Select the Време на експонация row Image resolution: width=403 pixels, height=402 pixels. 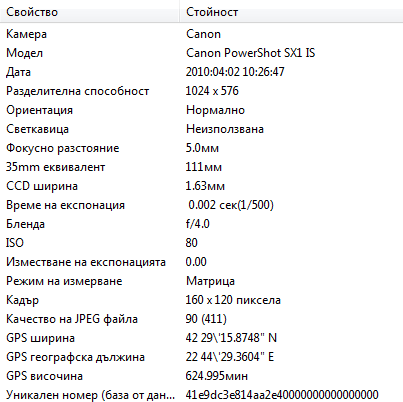pyautogui.click(x=201, y=205)
